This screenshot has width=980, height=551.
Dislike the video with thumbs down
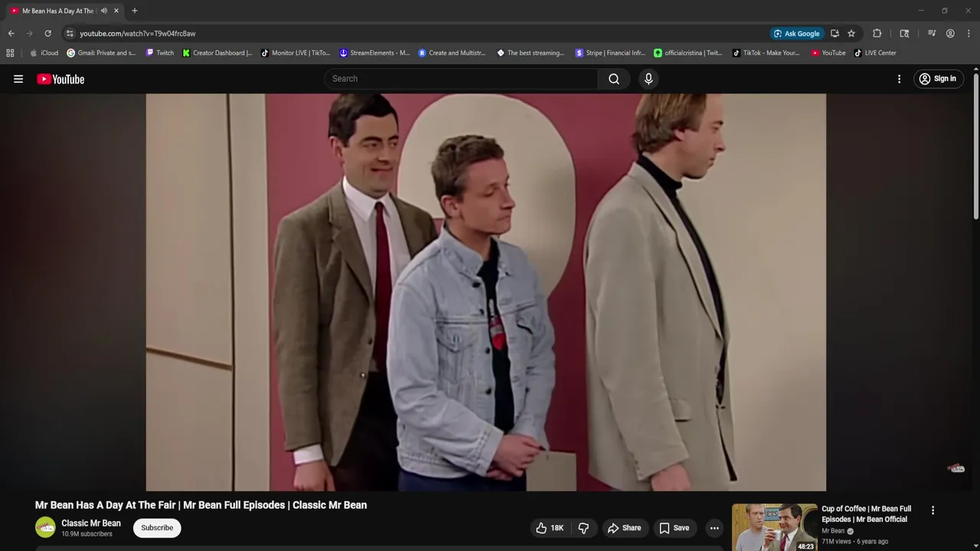point(583,528)
